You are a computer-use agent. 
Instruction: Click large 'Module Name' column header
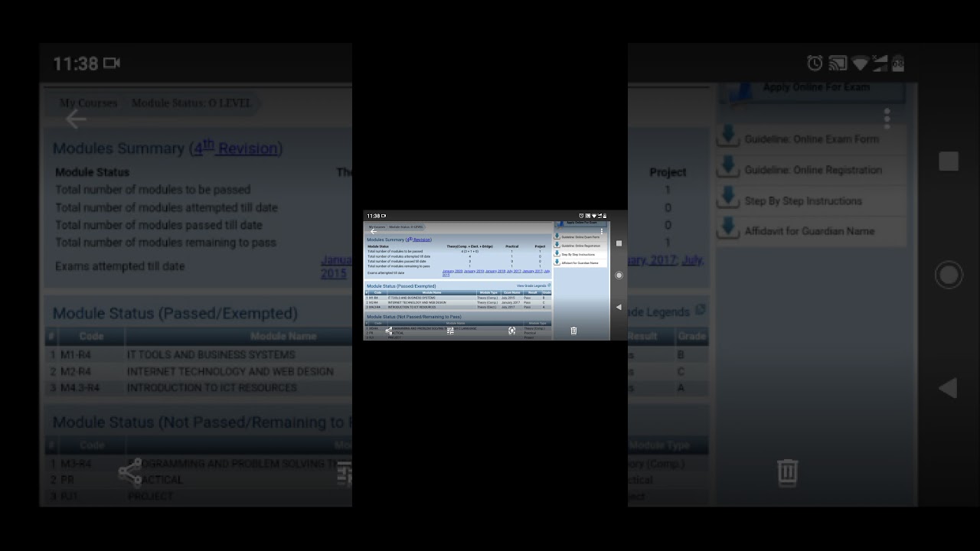tap(283, 336)
